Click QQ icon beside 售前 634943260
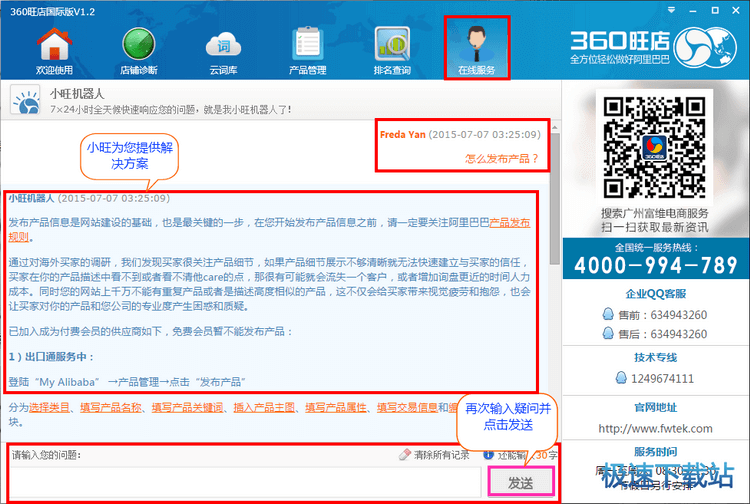Screen dimensions: 750x504 [607, 314]
